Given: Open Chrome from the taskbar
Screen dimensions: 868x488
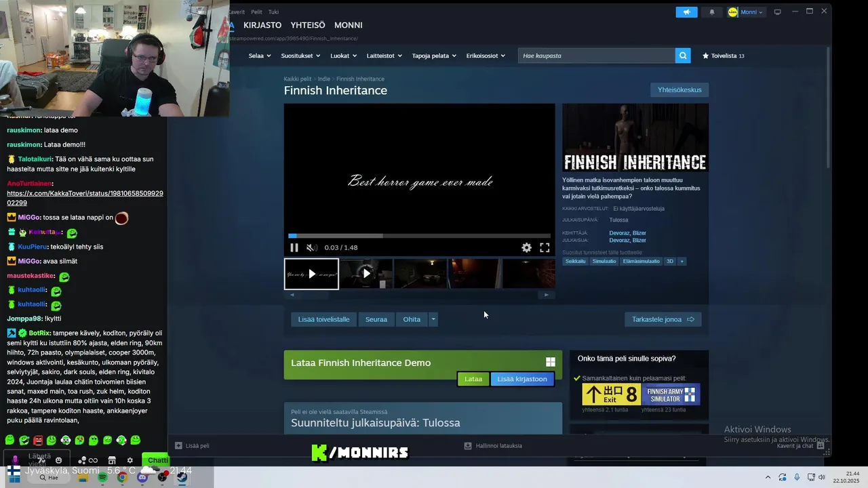Looking at the screenshot, I should (122, 477).
